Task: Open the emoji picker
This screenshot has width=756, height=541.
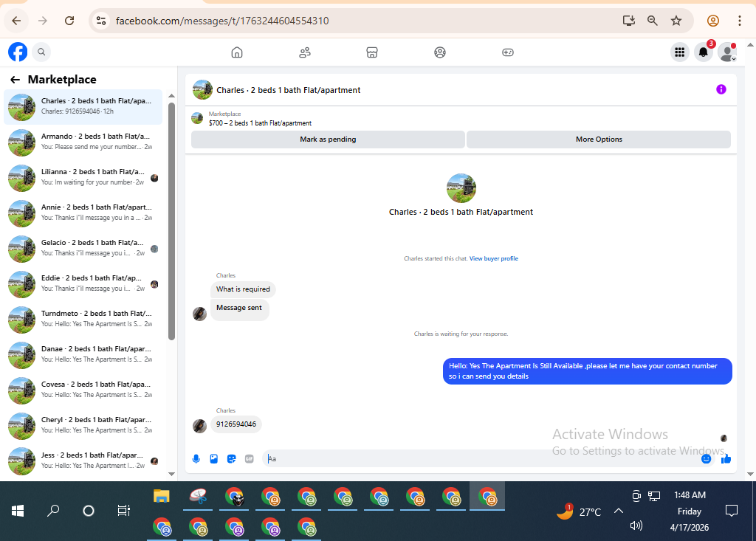Action: [x=707, y=459]
